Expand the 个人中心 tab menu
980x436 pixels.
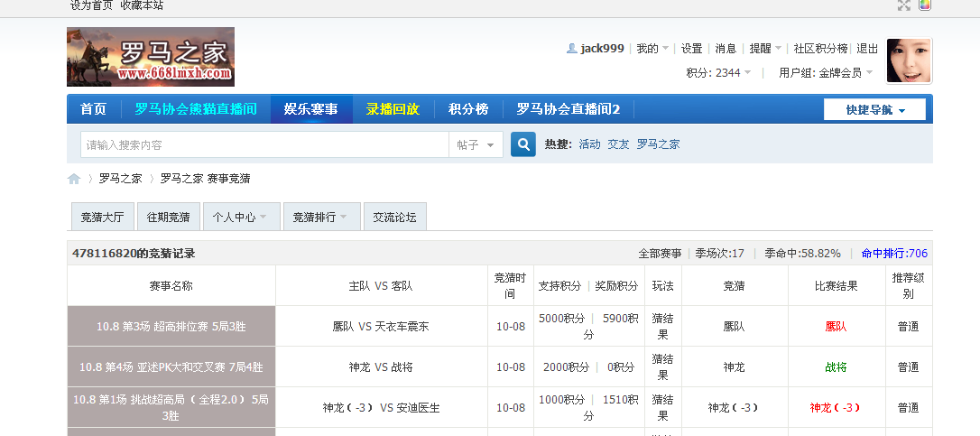tap(241, 218)
